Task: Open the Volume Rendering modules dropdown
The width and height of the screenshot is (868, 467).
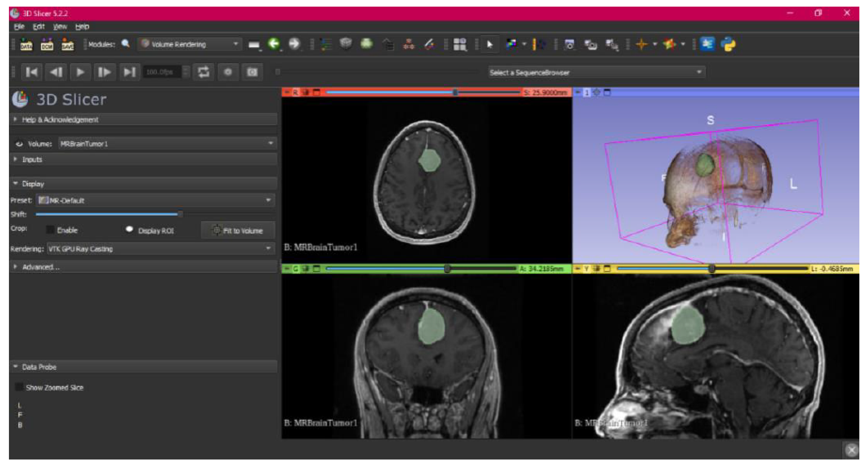Action: pyautogui.click(x=190, y=44)
